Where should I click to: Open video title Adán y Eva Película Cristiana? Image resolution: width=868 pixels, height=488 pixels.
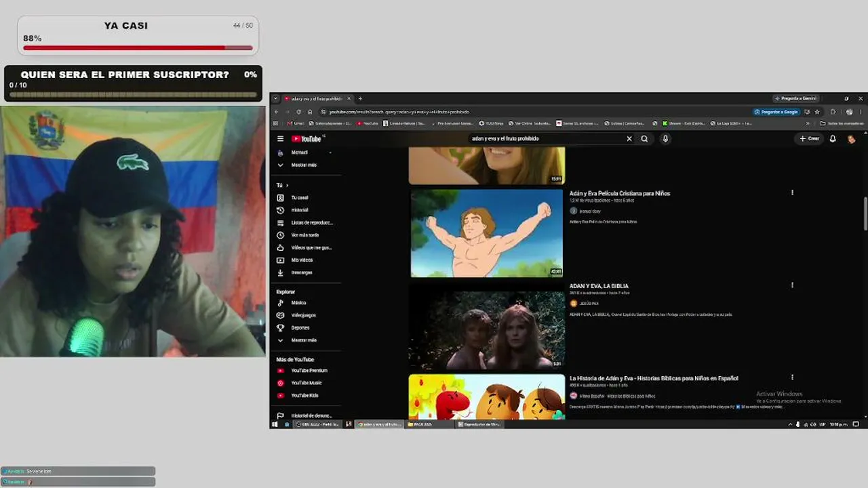point(620,194)
